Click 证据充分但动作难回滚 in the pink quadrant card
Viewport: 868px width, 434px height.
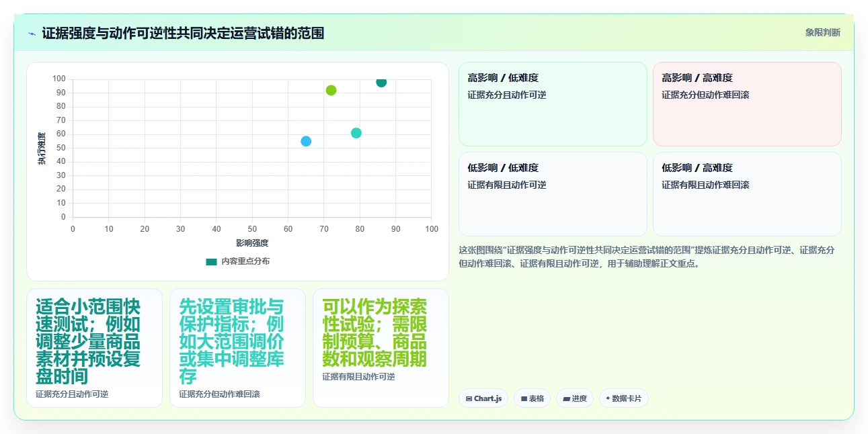pyautogui.click(x=705, y=95)
